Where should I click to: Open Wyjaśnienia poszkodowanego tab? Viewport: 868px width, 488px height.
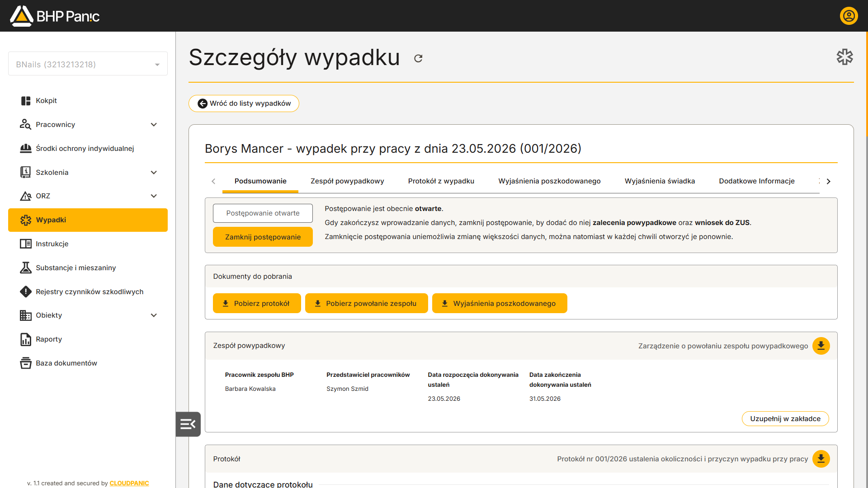pos(549,181)
